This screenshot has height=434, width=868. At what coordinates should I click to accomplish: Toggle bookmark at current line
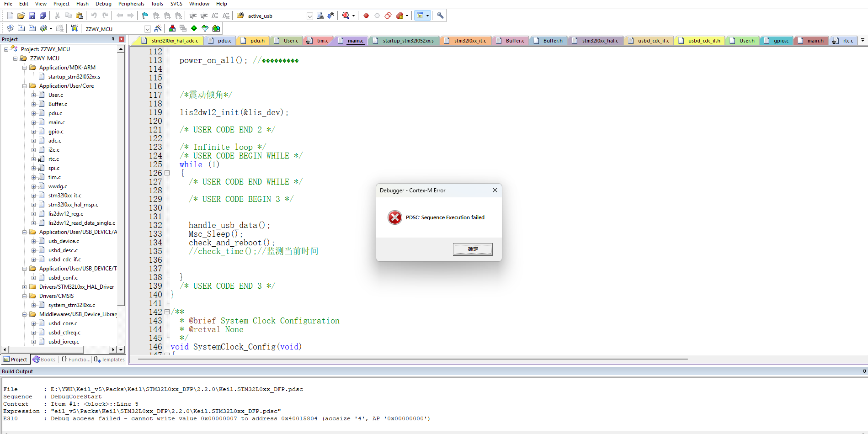click(x=145, y=15)
